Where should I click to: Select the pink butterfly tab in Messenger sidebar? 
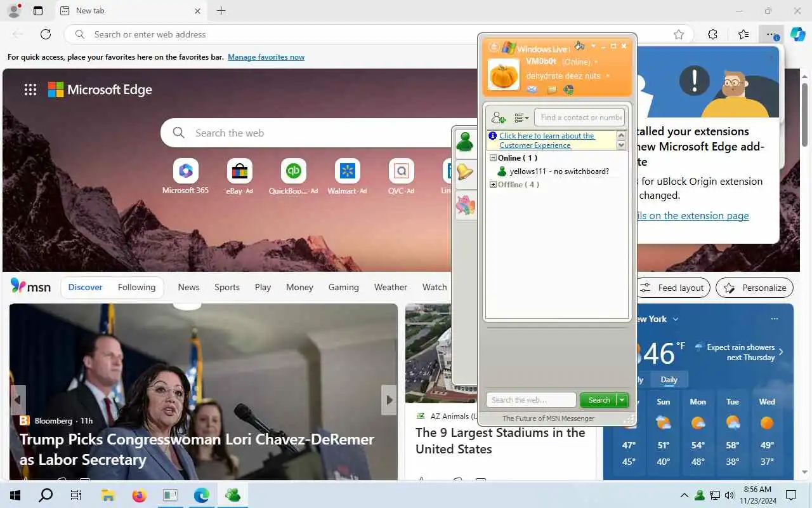pyautogui.click(x=466, y=205)
